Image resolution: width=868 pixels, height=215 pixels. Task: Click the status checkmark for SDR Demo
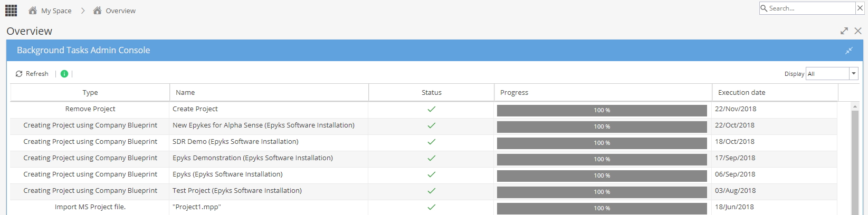tap(432, 142)
